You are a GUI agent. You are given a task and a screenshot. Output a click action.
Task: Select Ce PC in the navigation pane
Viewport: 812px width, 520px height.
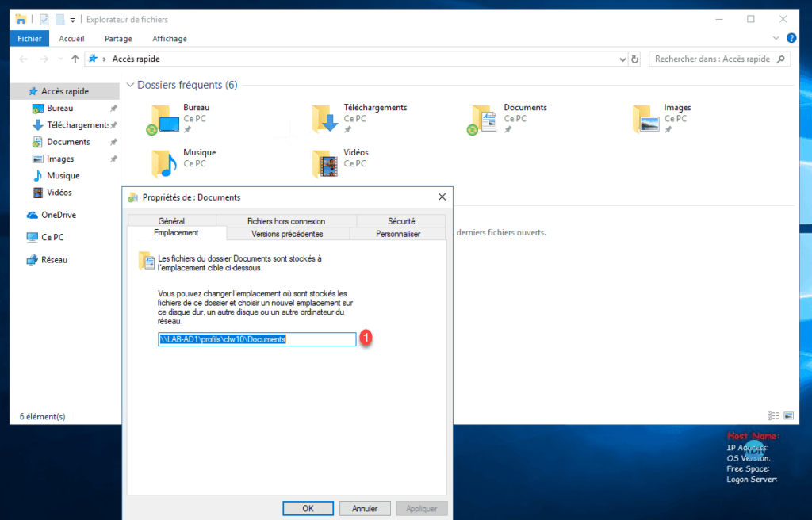52,237
